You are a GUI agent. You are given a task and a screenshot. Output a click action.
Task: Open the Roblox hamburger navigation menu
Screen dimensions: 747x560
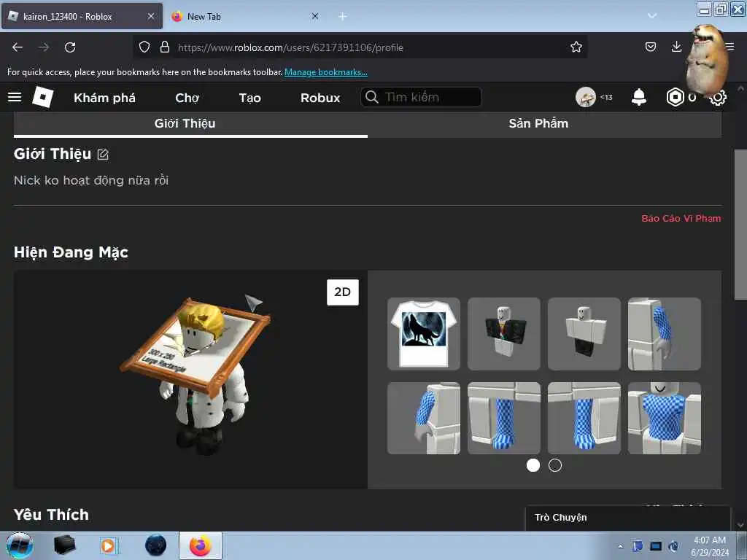pyautogui.click(x=15, y=97)
